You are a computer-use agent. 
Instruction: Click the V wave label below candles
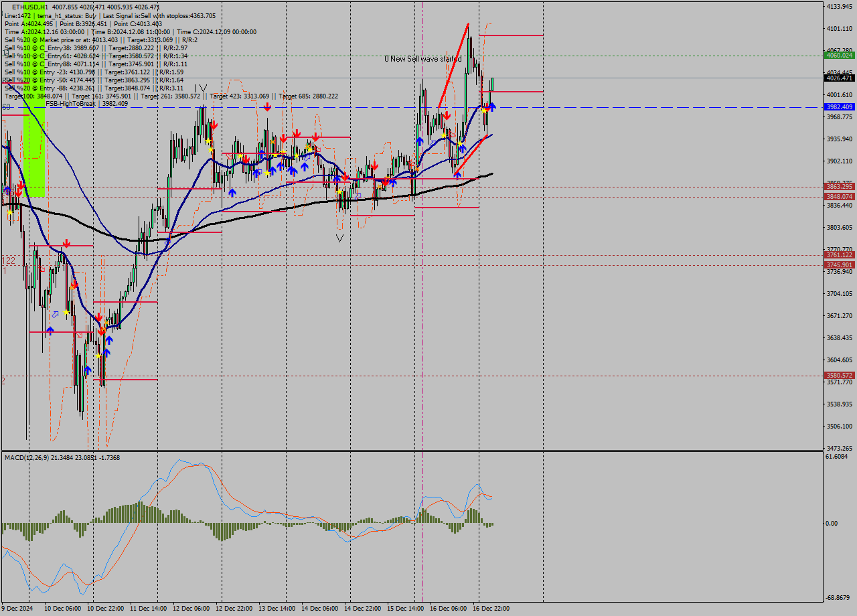tap(339, 238)
